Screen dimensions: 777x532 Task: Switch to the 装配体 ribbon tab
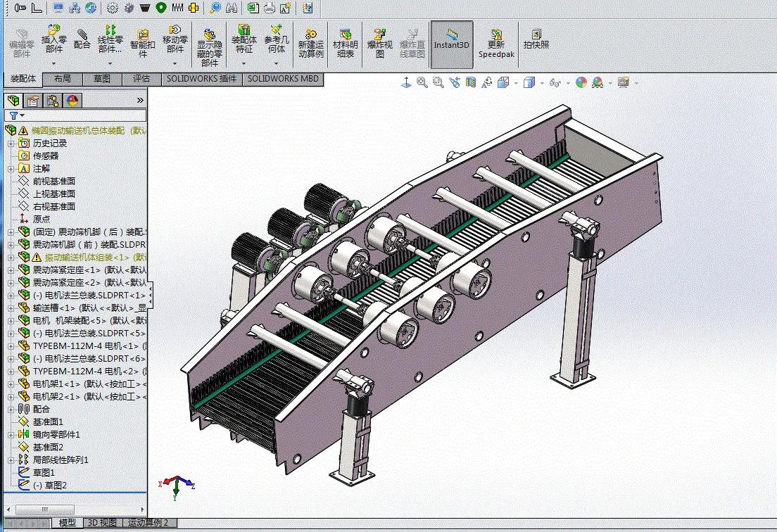(x=23, y=79)
